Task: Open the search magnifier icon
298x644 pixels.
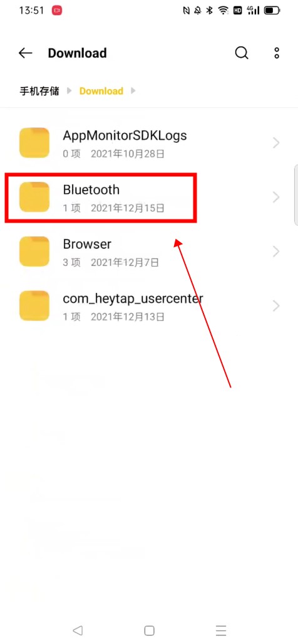Action: [x=242, y=53]
